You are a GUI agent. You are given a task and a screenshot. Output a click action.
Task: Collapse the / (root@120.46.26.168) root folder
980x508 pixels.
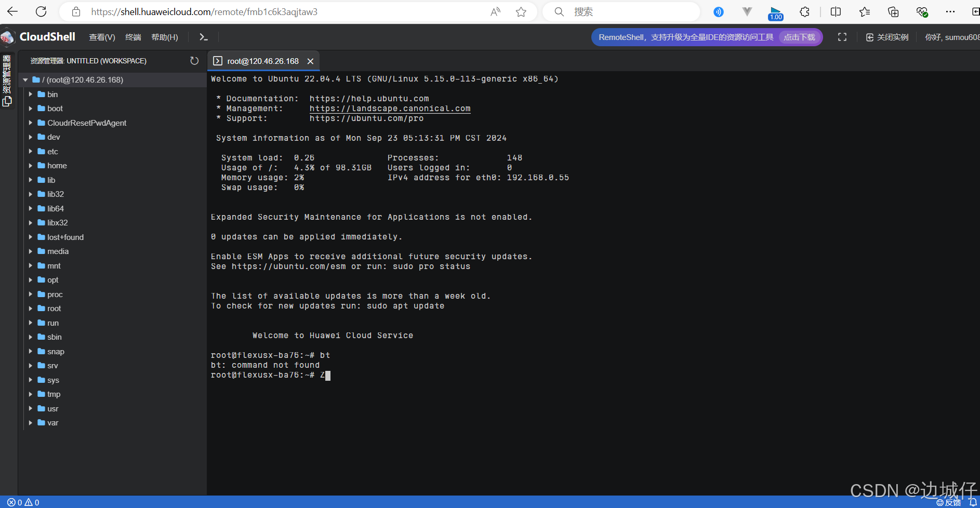(x=25, y=80)
